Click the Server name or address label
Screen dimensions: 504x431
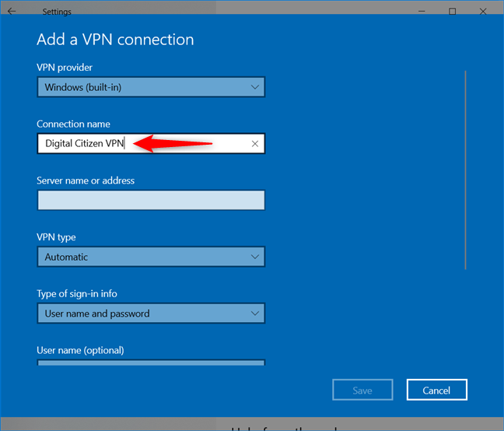pyautogui.click(x=86, y=180)
